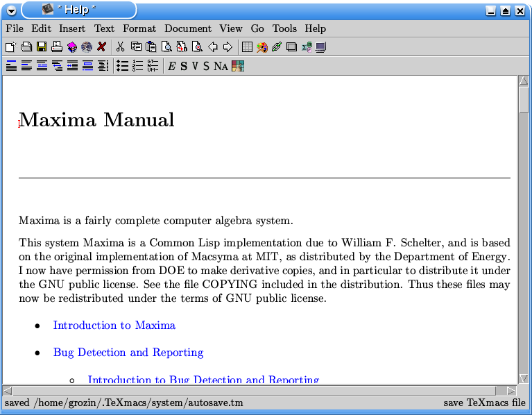The height and width of the screenshot is (415, 532).
Task: Click the paragraph icon with blue double arrow
Action: pos(57,65)
